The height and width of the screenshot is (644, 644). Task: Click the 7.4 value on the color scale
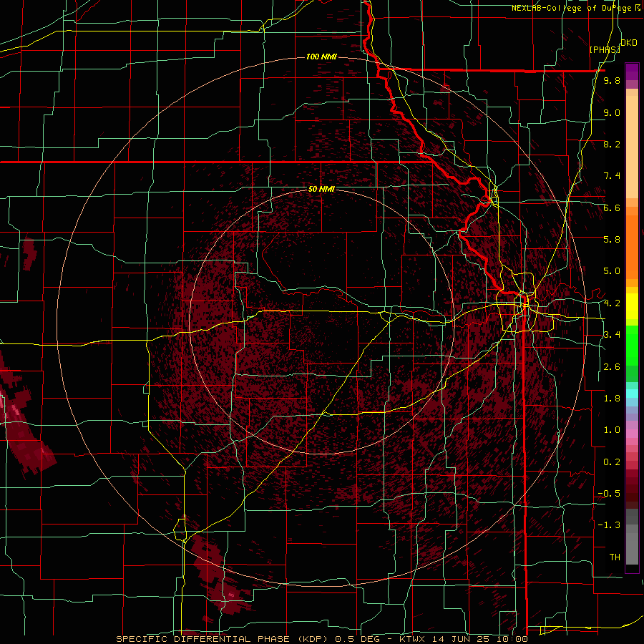(x=612, y=176)
